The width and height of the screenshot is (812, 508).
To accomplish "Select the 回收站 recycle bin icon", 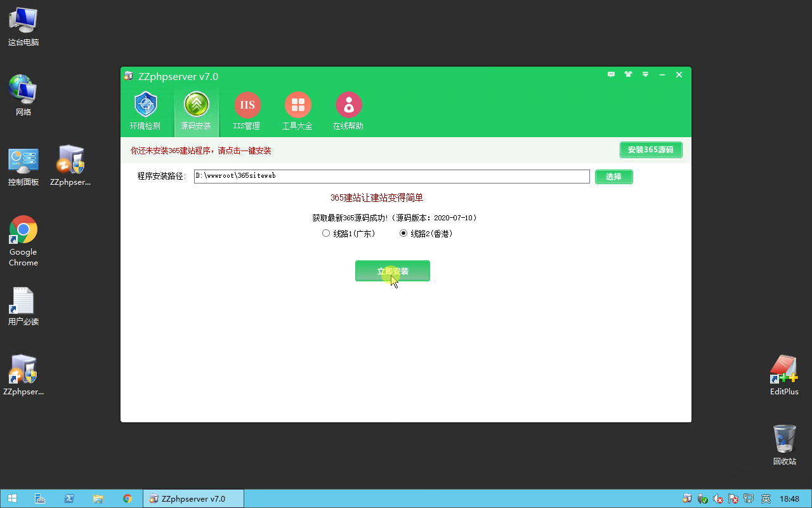I will click(784, 445).
